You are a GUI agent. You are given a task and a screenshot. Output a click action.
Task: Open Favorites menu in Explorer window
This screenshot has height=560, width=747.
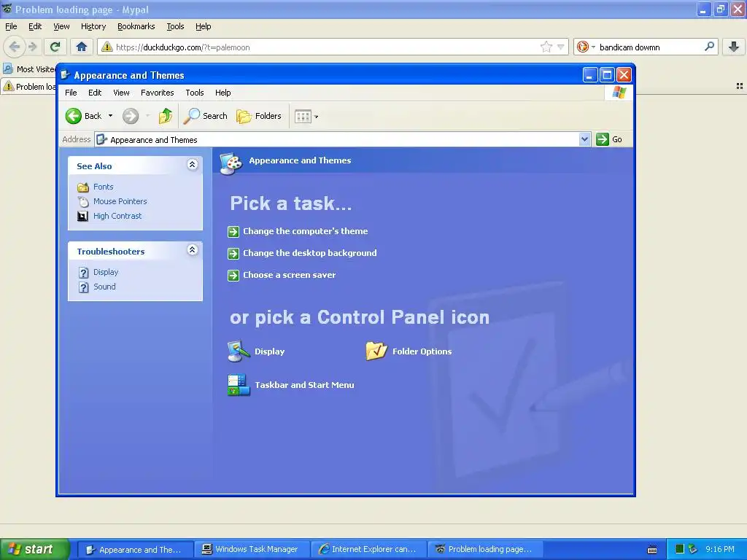point(158,93)
